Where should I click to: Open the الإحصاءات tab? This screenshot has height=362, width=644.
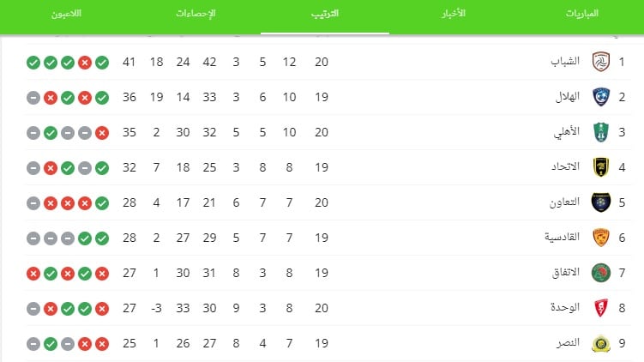[196, 14]
